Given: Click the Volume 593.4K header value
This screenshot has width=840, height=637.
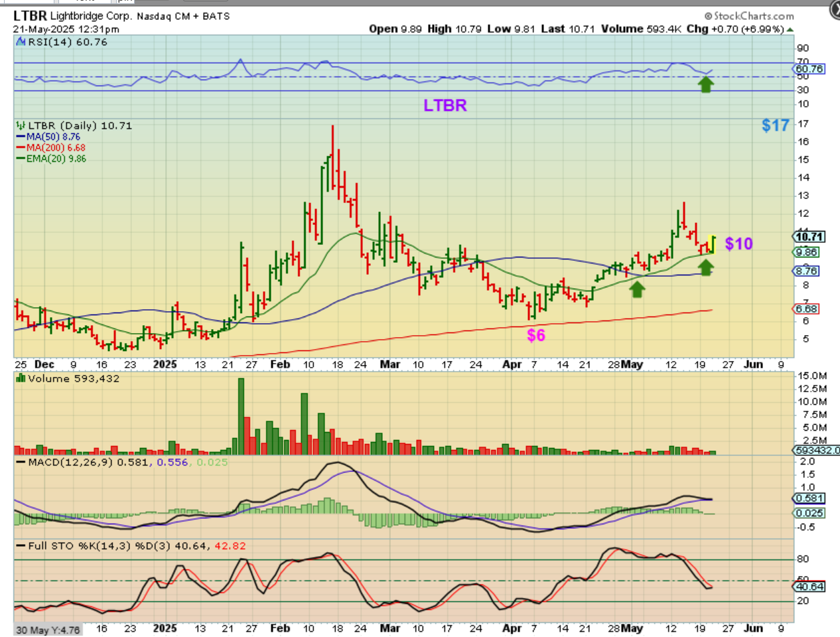Looking at the screenshot, I should click(641, 29).
